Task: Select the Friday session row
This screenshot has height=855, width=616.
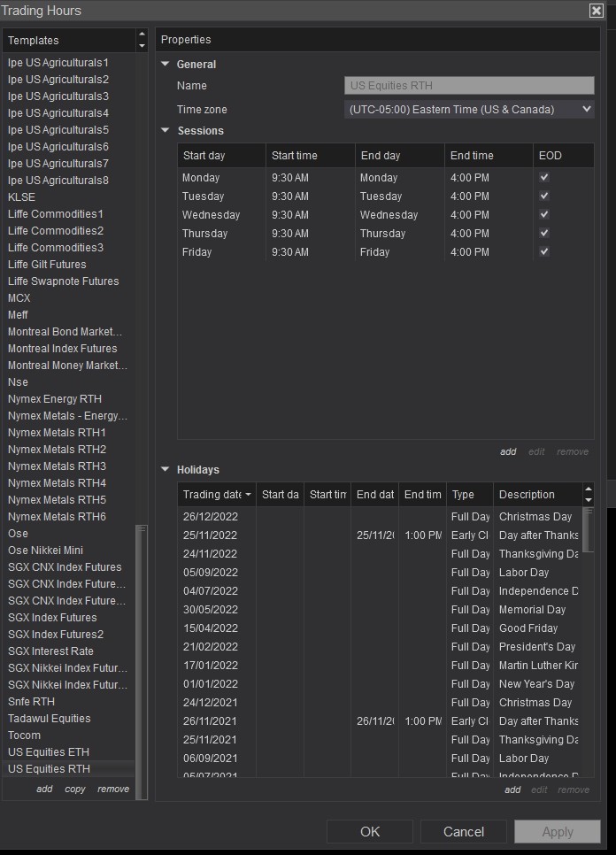Action: pos(385,251)
